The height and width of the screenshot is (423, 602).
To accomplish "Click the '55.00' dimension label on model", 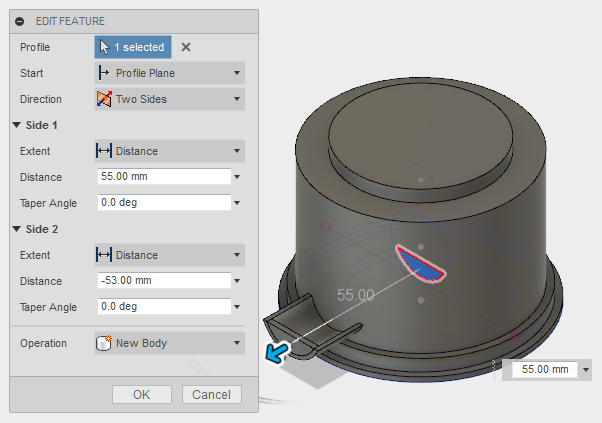I will (356, 295).
